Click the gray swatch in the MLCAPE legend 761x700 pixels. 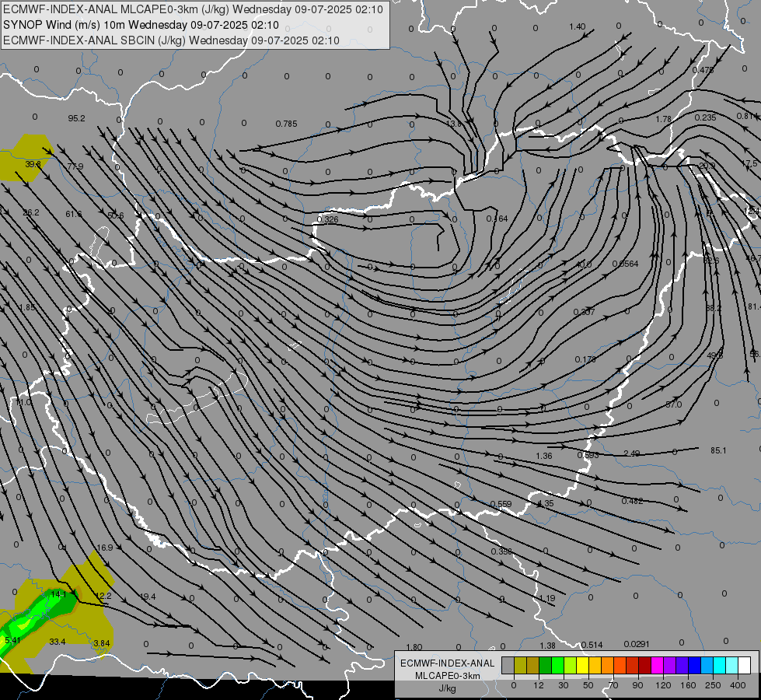tap(508, 665)
